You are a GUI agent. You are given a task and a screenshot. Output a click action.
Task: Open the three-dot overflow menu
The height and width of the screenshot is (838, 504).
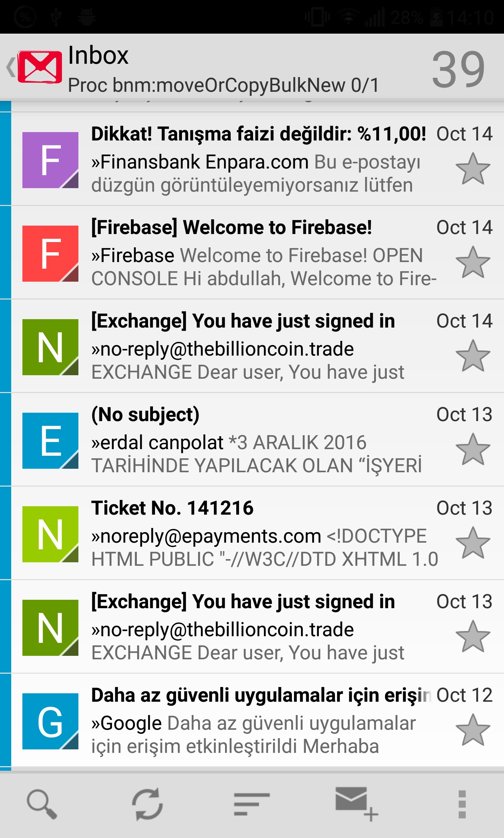[x=462, y=804]
